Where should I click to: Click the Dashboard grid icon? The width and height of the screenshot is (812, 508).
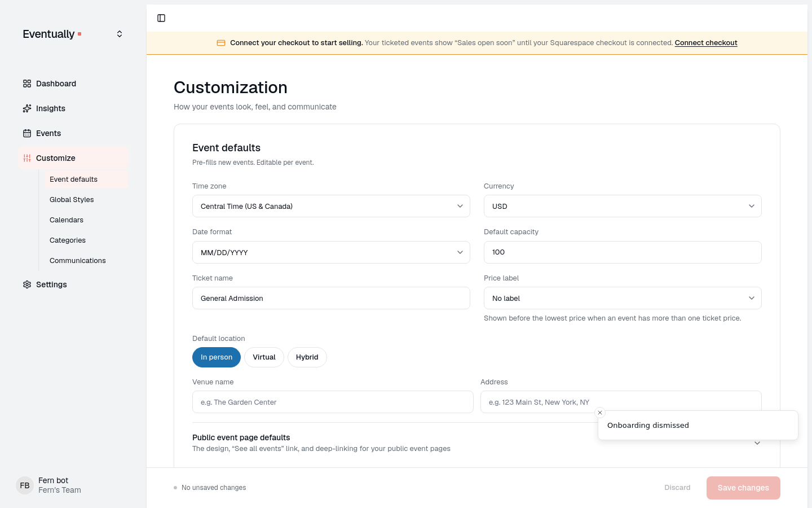point(27,84)
